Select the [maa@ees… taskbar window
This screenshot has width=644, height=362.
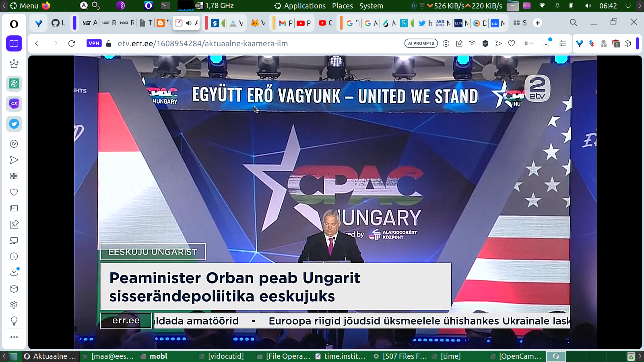(x=108, y=356)
